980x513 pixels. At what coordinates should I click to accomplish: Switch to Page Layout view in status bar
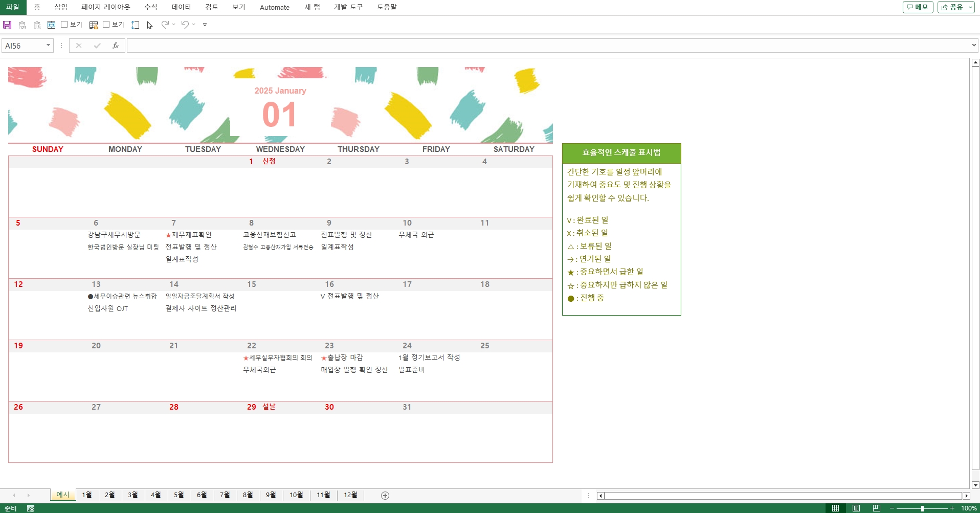pos(856,508)
